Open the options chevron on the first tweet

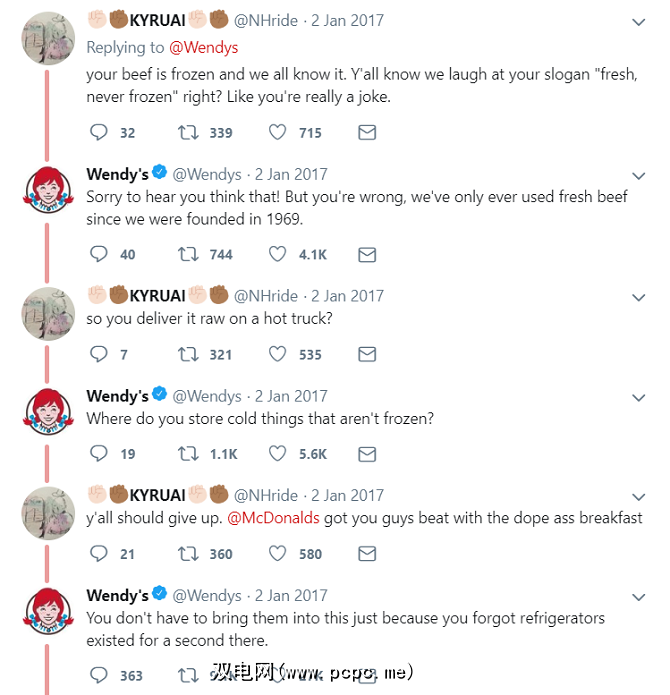[639, 21]
